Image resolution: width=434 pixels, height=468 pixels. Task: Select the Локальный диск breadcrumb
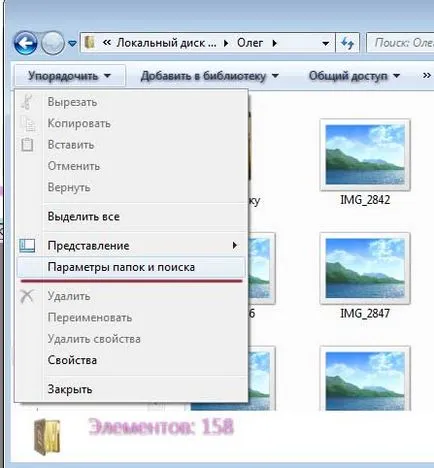pyautogui.click(x=166, y=43)
